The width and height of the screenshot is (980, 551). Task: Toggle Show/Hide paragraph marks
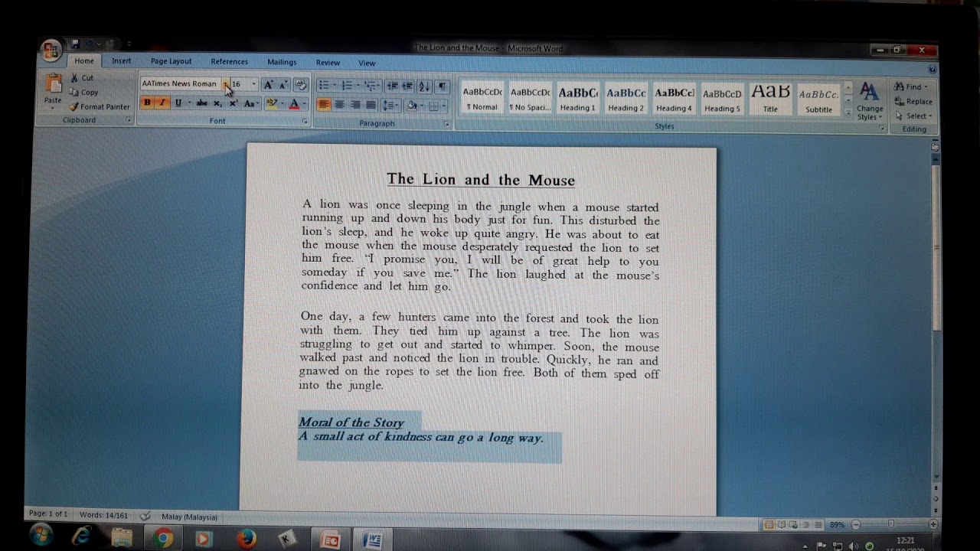click(442, 86)
